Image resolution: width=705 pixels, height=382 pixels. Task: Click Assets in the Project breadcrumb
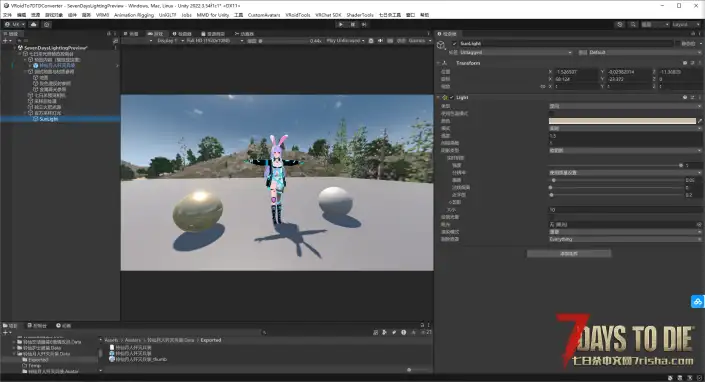tap(112, 340)
